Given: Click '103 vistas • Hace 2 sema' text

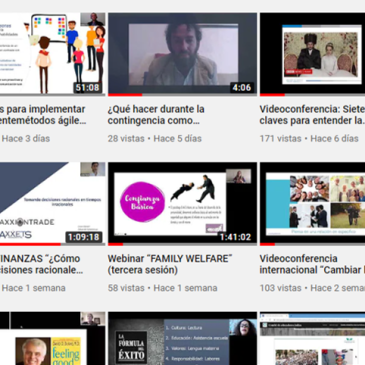Looking at the screenshot, I should click(x=312, y=288).
